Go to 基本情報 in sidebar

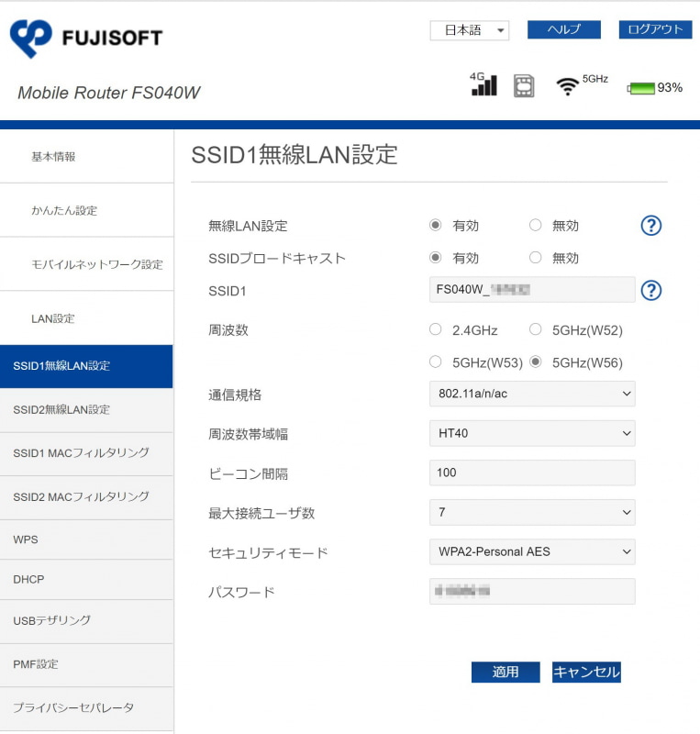(86, 157)
